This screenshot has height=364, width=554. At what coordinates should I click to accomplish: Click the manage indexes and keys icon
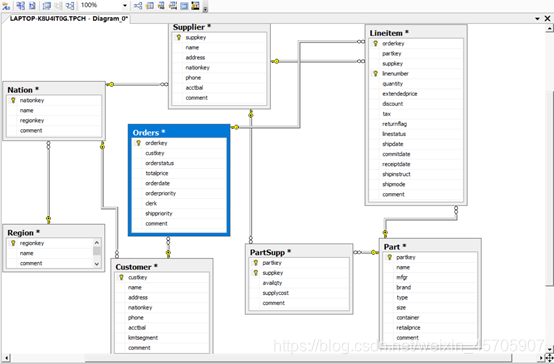(150, 6)
